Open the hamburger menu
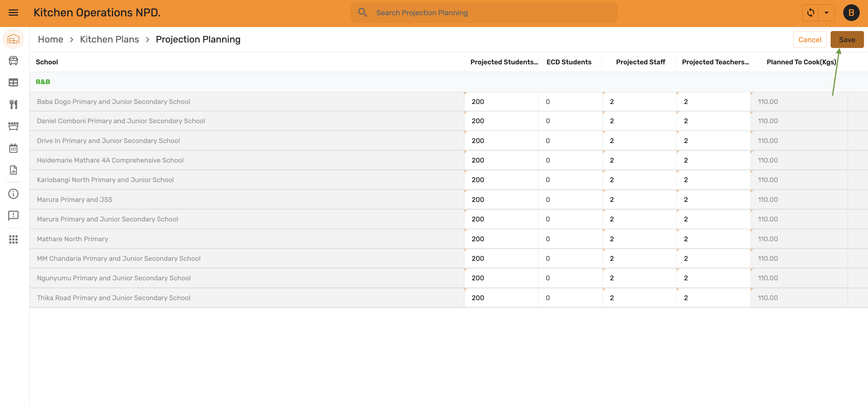This screenshot has width=868, height=405. 13,13
